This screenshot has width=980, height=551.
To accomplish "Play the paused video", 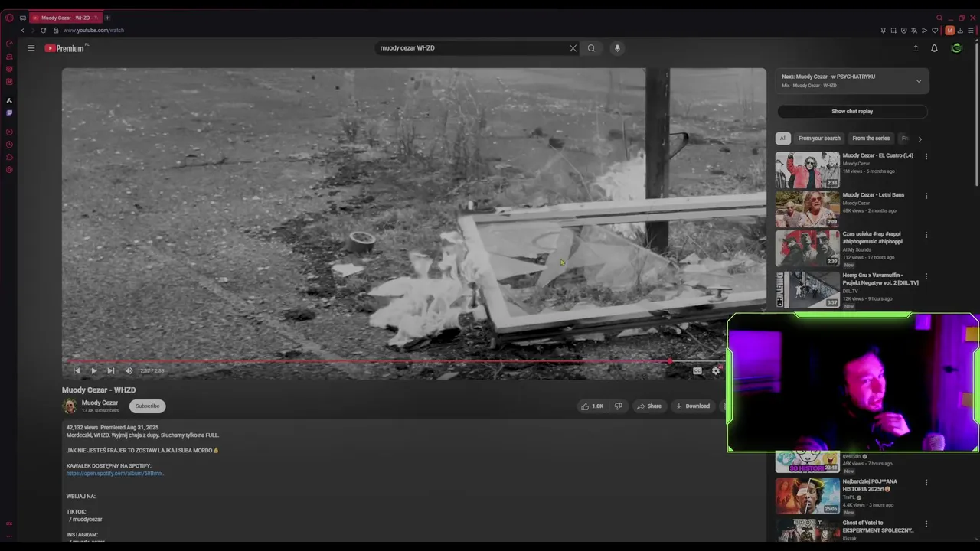I will (x=93, y=370).
